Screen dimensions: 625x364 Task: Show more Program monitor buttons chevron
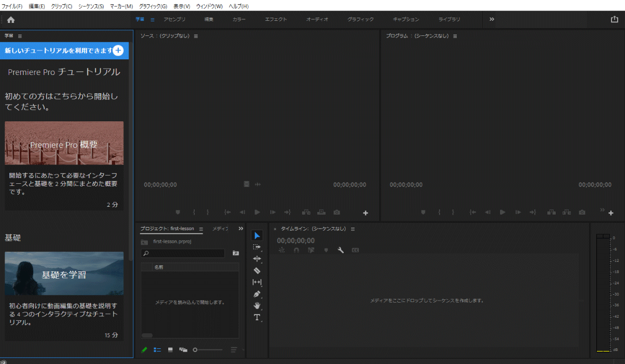click(603, 210)
